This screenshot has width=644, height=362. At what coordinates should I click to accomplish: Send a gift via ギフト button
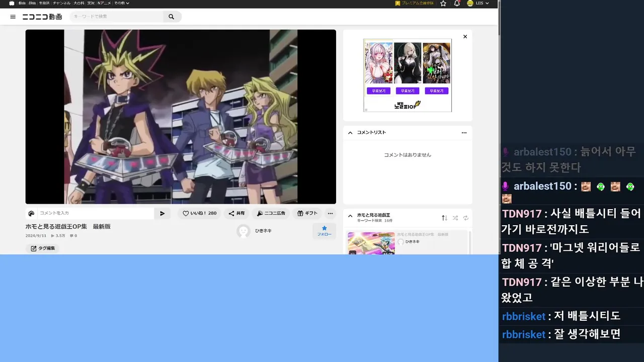coord(307,213)
